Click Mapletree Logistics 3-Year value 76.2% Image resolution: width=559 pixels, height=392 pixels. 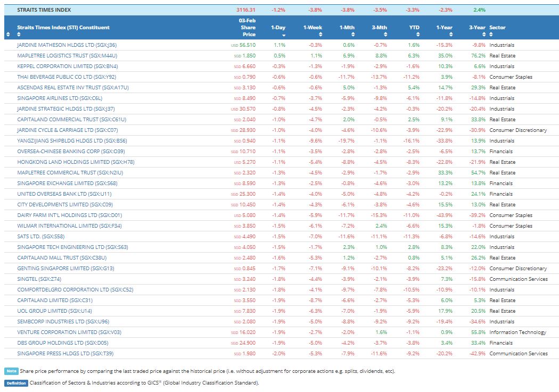click(478, 55)
